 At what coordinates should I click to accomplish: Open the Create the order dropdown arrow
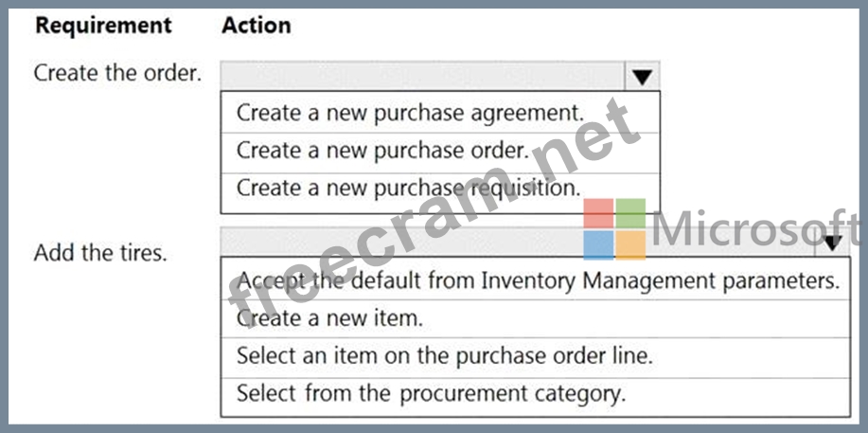pyautogui.click(x=642, y=77)
